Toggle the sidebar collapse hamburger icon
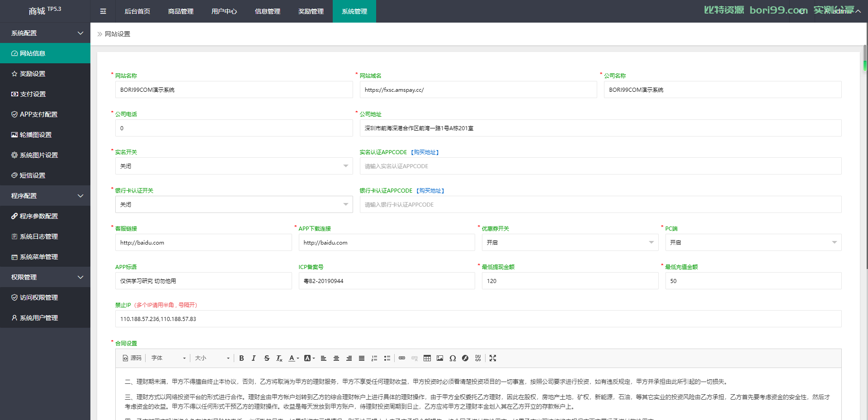868x420 pixels. pos(103,11)
